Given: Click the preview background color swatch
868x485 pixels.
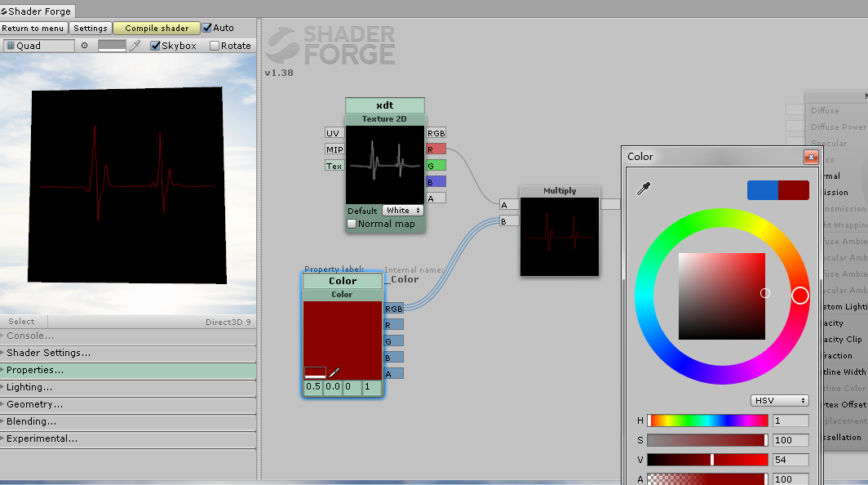Looking at the screenshot, I should click(x=112, y=46).
